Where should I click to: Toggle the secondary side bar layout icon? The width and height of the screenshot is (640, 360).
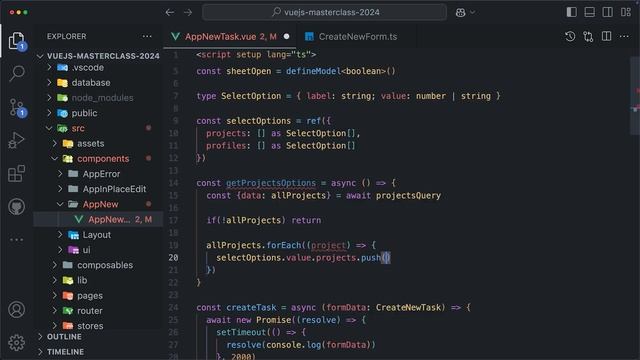607,12
